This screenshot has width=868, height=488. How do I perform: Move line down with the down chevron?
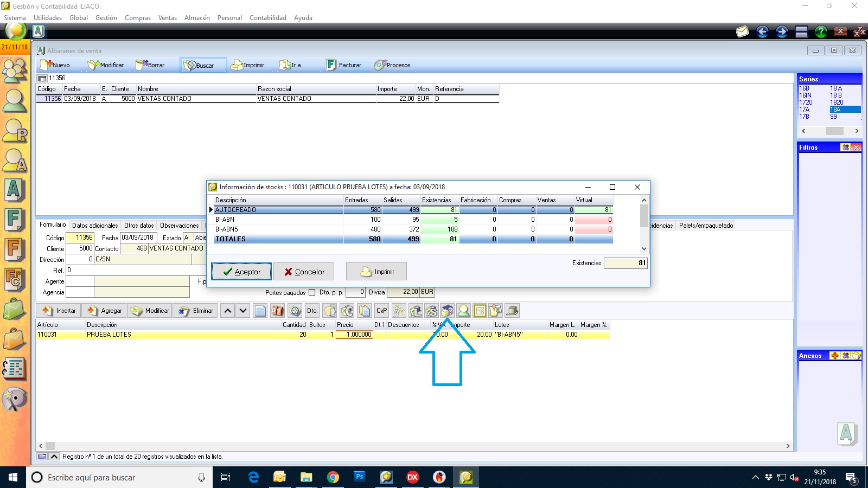click(243, 311)
